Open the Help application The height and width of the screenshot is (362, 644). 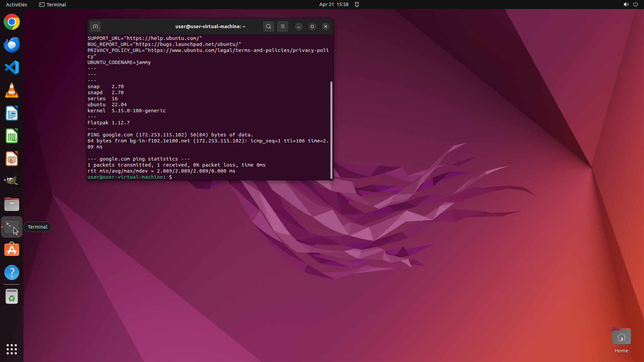tap(12, 273)
